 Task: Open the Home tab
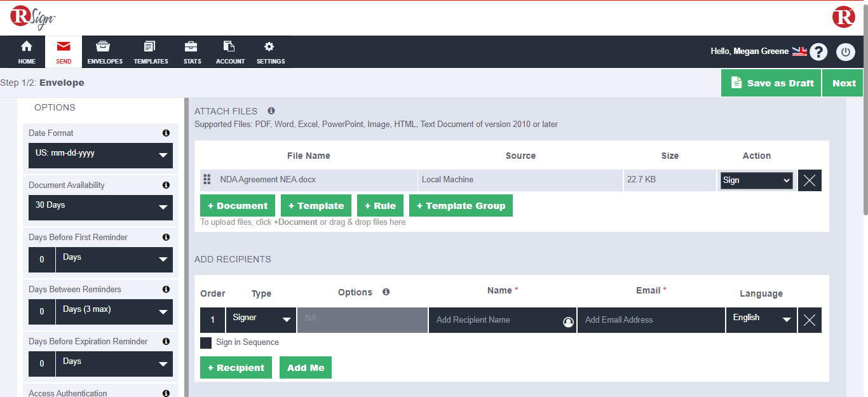(27, 52)
